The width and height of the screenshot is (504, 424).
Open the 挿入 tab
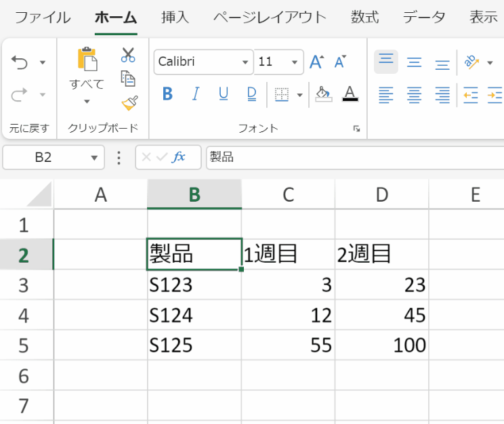[175, 18]
